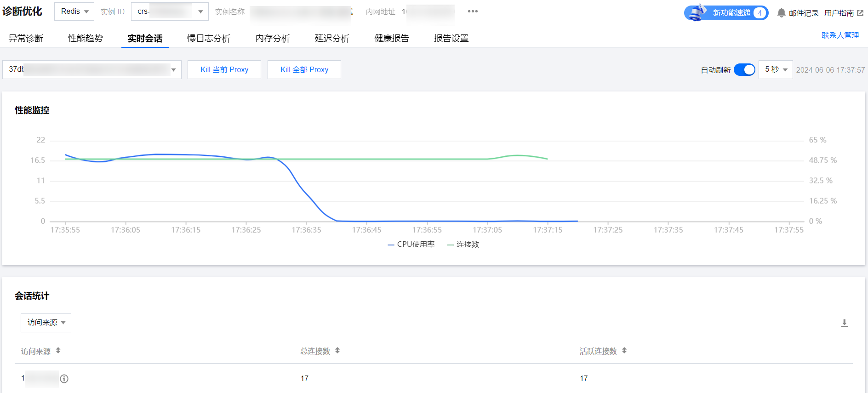Click the download icon in session statistics

[844, 323]
